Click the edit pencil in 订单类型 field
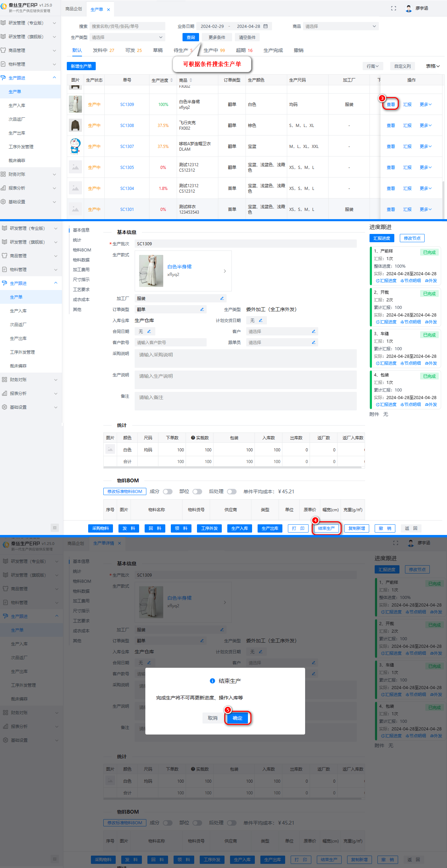The width and height of the screenshot is (447, 868). coord(202,309)
